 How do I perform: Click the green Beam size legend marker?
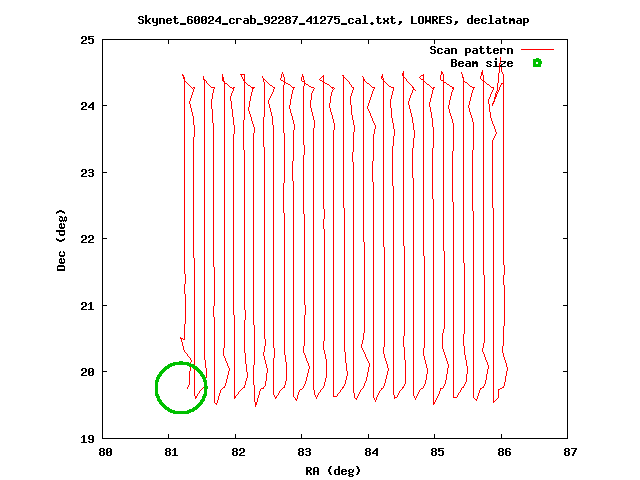pos(537,63)
